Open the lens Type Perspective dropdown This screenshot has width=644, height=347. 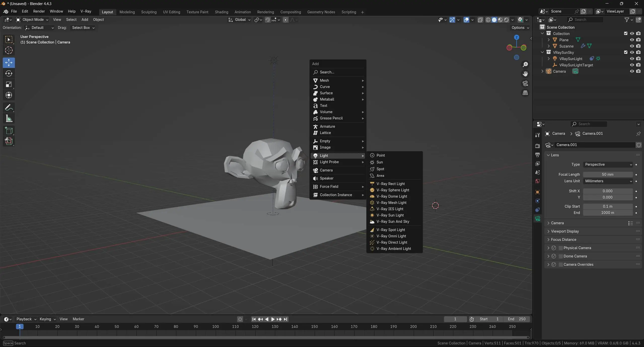(608, 164)
